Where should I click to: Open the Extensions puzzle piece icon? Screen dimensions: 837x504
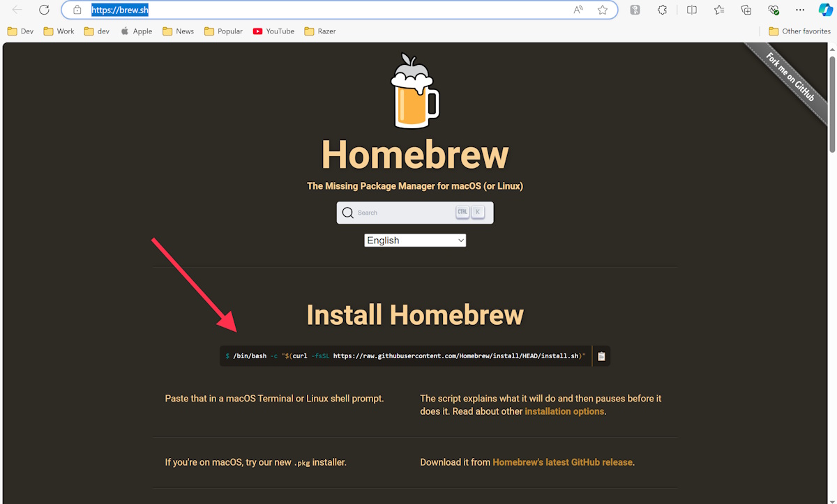pyautogui.click(x=663, y=10)
